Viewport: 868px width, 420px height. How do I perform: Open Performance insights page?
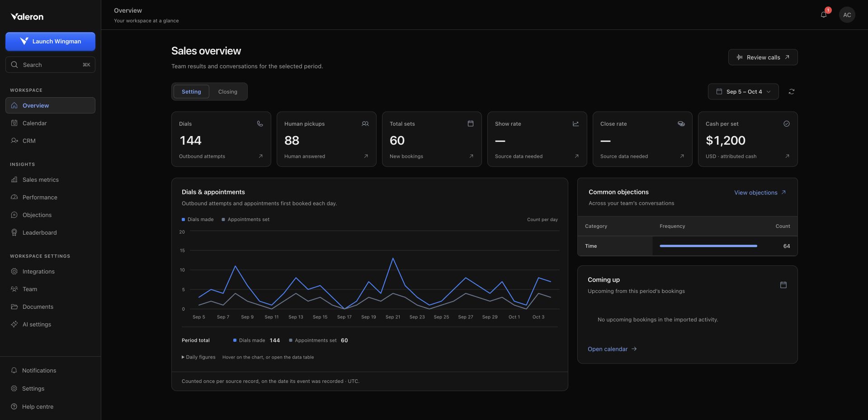click(50, 197)
